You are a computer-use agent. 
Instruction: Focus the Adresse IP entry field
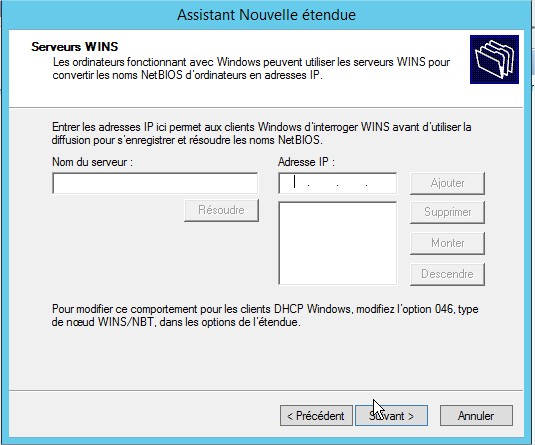pyautogui.click(x=337, y=183)
